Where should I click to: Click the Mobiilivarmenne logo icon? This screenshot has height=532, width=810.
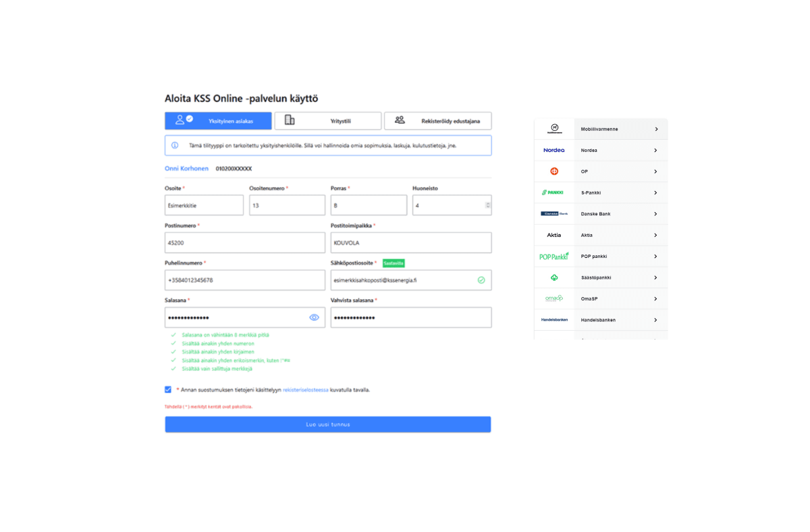(x=554, y=128)
